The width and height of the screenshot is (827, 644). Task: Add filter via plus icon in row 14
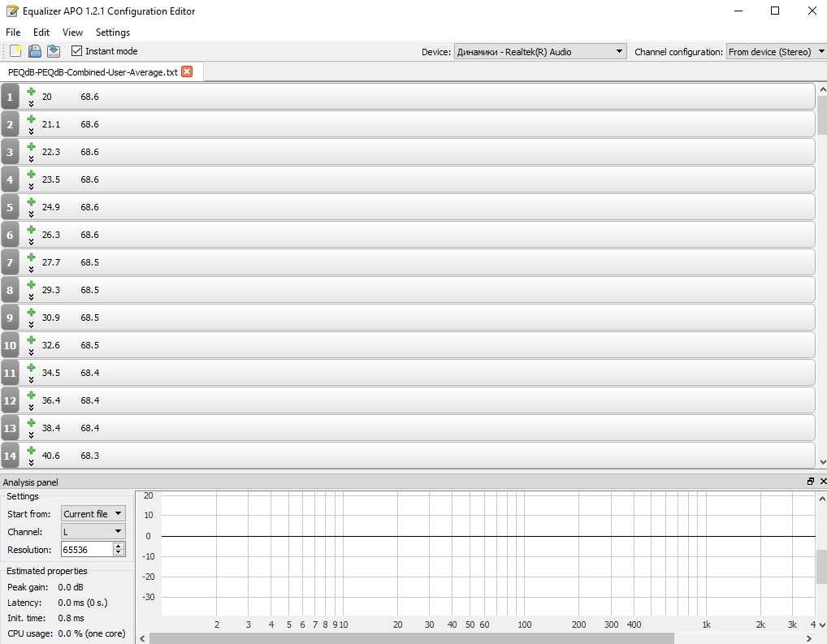tap(31, 450)
